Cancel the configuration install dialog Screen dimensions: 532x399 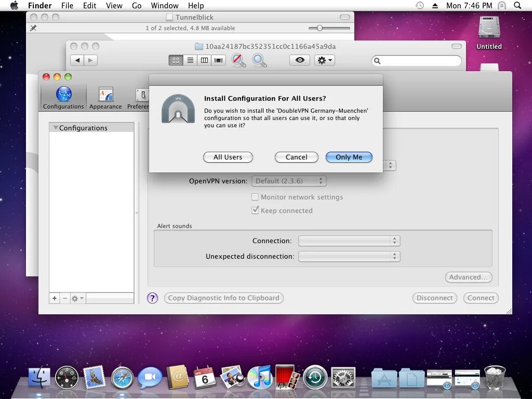coord(296,157)
